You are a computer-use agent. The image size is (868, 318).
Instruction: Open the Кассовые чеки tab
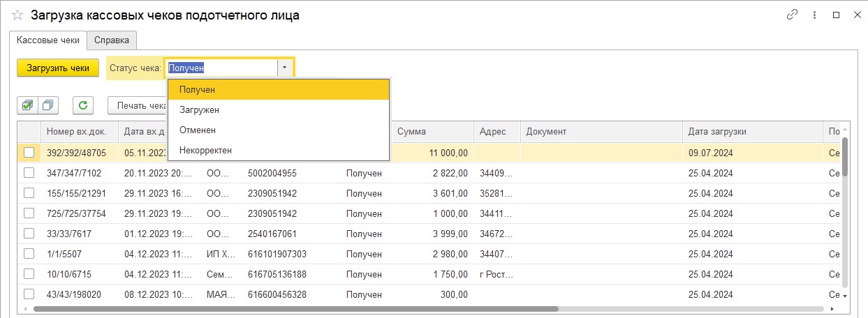click(48, 40)
